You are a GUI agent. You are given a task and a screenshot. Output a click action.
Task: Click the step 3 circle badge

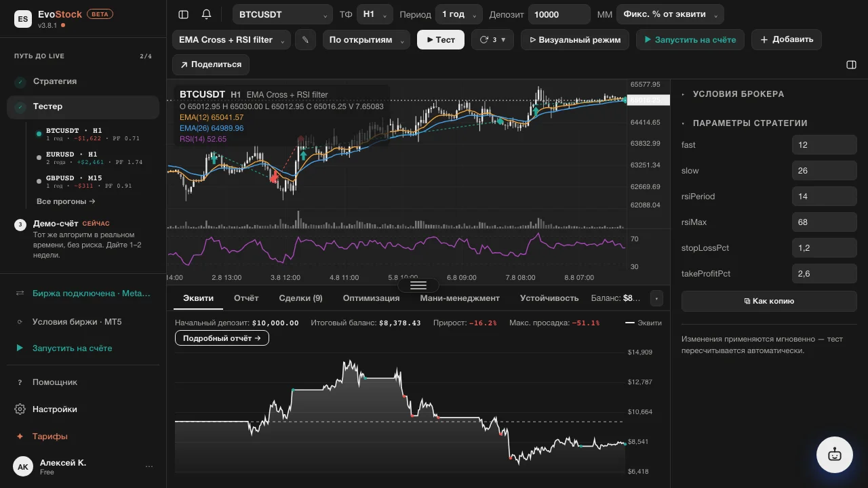(x=20, y=224)
